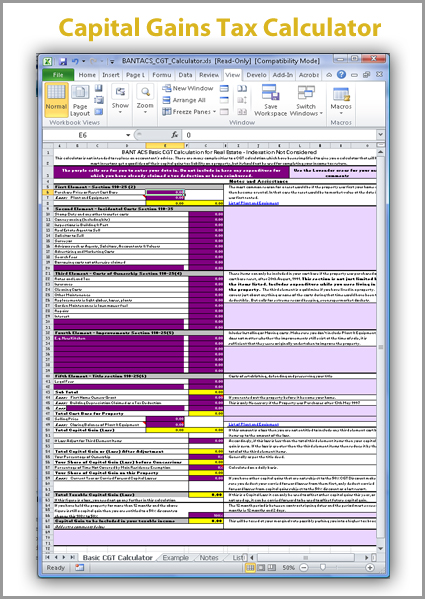Click the first 'List of Plant and Equipment' link
The width and height of the screenshot is (425, 599).
pyautogui.click(x=254, y=203)
